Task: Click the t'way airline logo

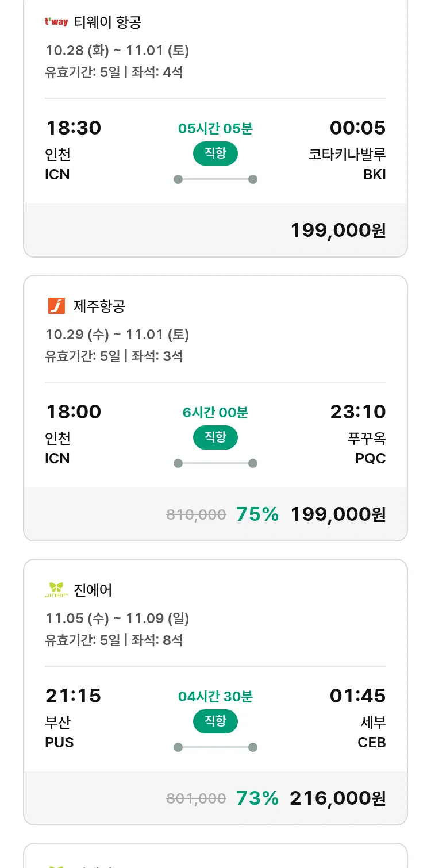Action: [x=56, y=22]
